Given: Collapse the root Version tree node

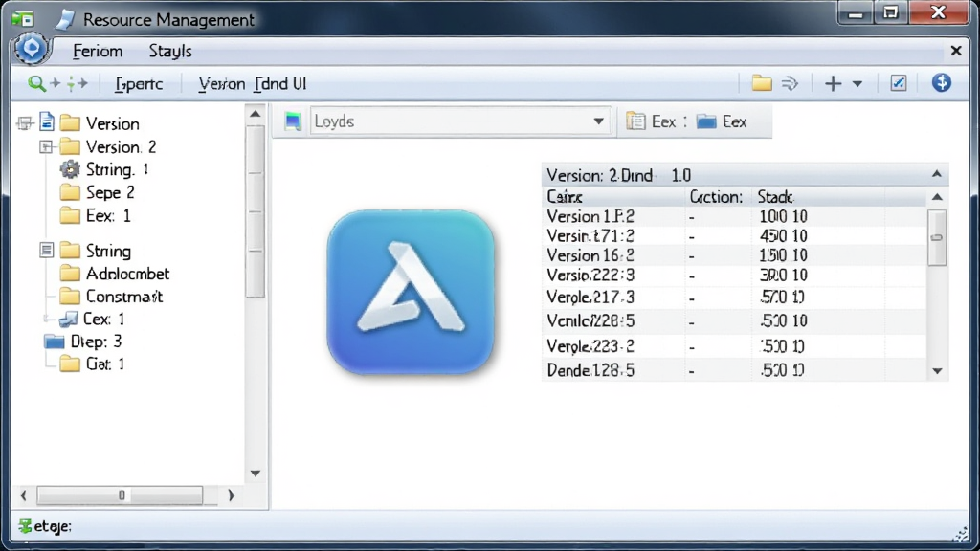Looking at the screenshot, I should [x=25, y=123].
